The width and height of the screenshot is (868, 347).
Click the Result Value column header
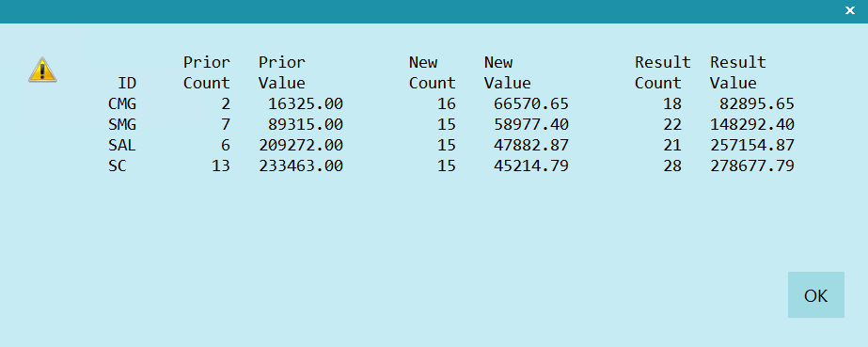738,72
